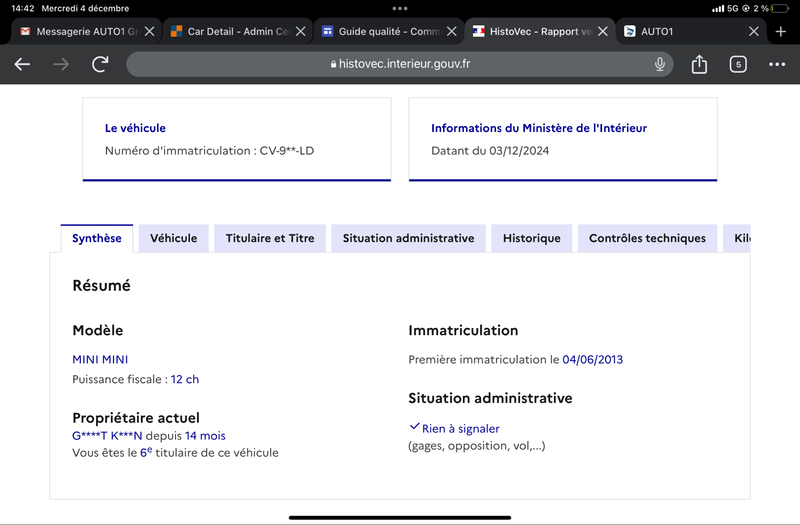
Task: Tap the microphone voice search icon
Action: (660, 64)
